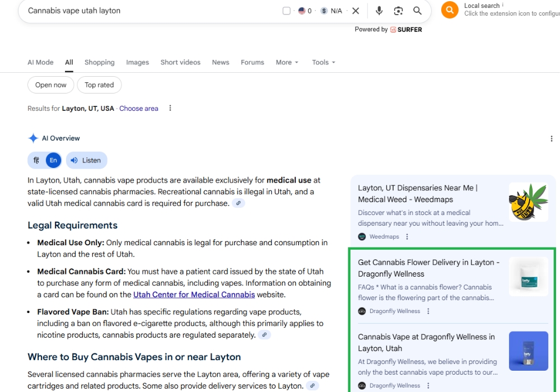Click the dollar CPC icon in search bar
This screenshot has height=392, width=560.
324,11
